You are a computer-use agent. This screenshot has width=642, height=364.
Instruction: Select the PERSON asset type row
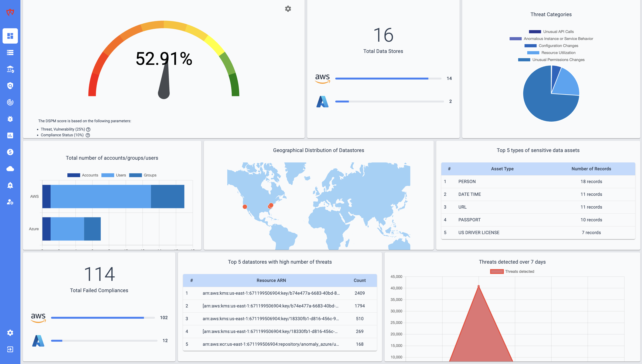coord(538,182)
